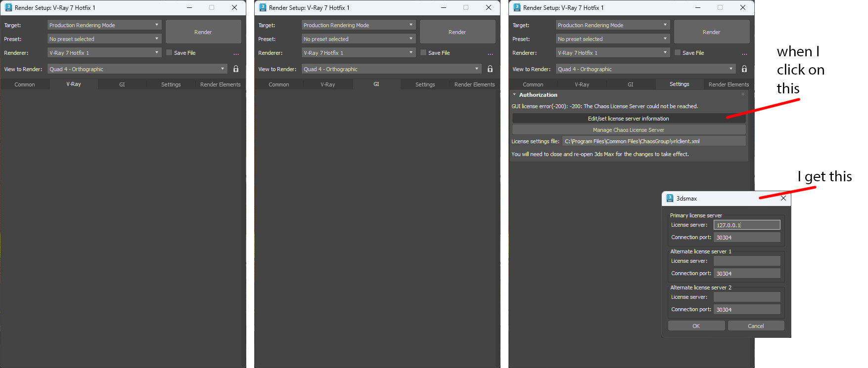The image size is (868, 368).
Task: Lock view icon in left Render Setup window
Action: coord(236,69)
